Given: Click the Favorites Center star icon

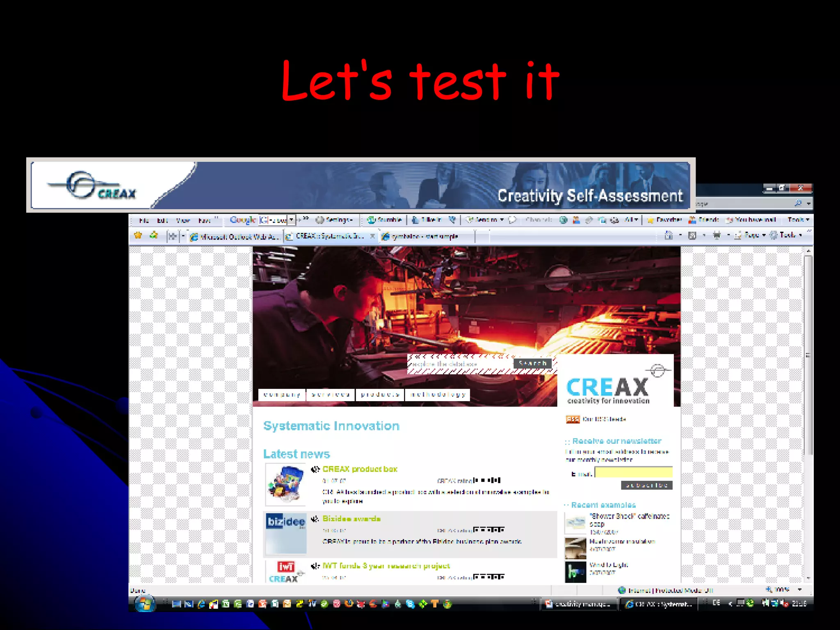Looking at the screenshot, I should click(138, 235).
